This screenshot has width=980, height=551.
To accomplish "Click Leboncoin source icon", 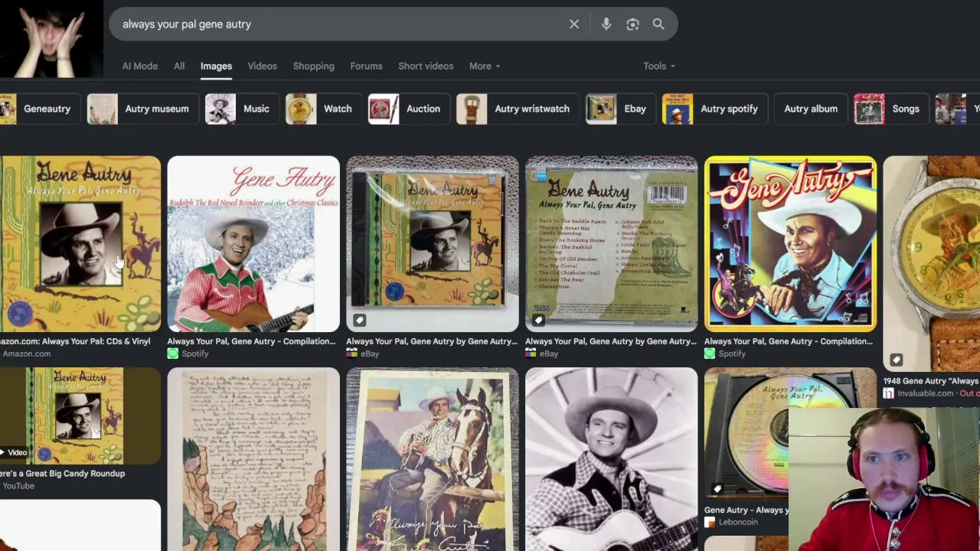I will 710,522.
